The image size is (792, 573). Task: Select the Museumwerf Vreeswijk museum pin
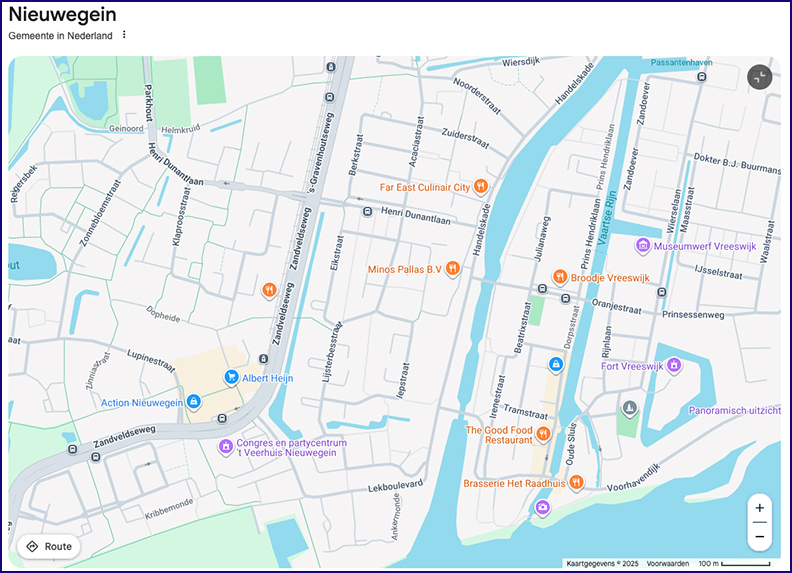(x=643, y=245)
